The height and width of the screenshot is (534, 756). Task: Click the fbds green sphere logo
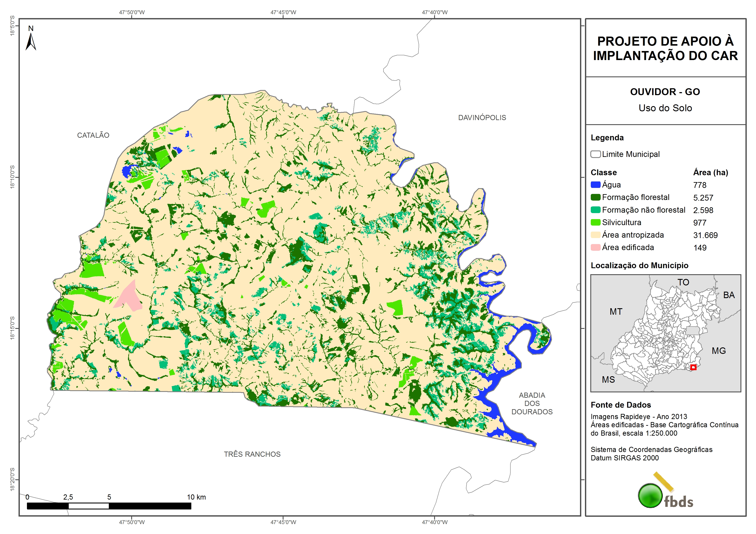pos(650,495)
